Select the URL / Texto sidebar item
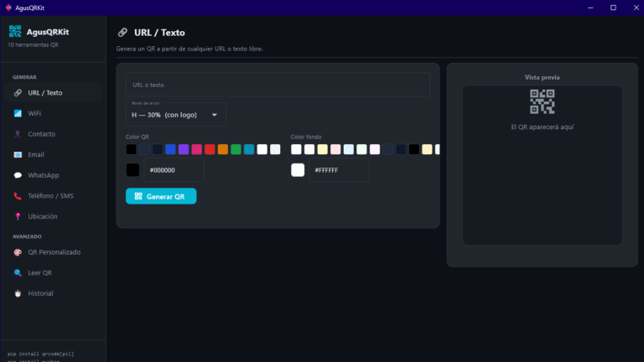The height and width of the screenshot is (362, 644). coord(53,93)
